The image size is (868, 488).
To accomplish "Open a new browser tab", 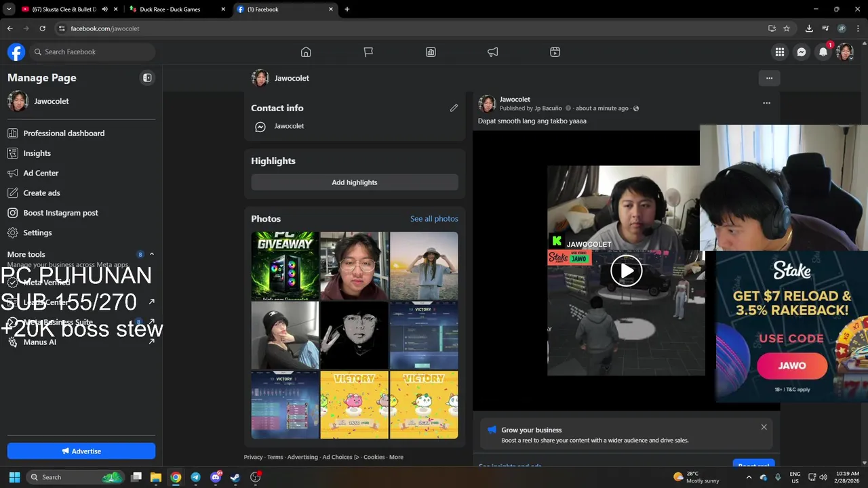I will [x=347, y=9].
